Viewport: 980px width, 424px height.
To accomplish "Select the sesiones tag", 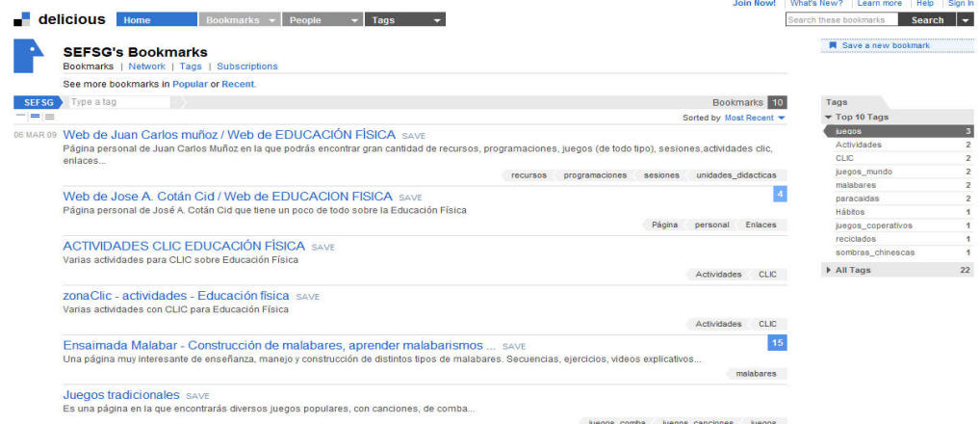I will point(661,175).
